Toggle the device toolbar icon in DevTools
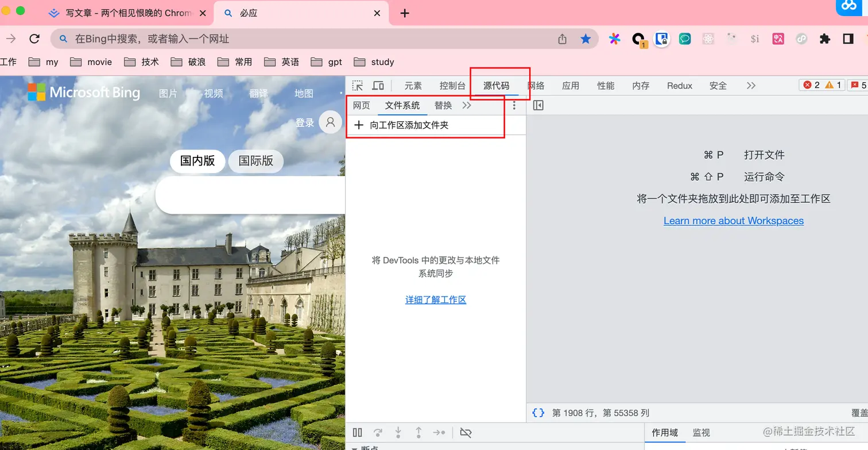The height and width of the screenshot is (450, 868). 378,86
